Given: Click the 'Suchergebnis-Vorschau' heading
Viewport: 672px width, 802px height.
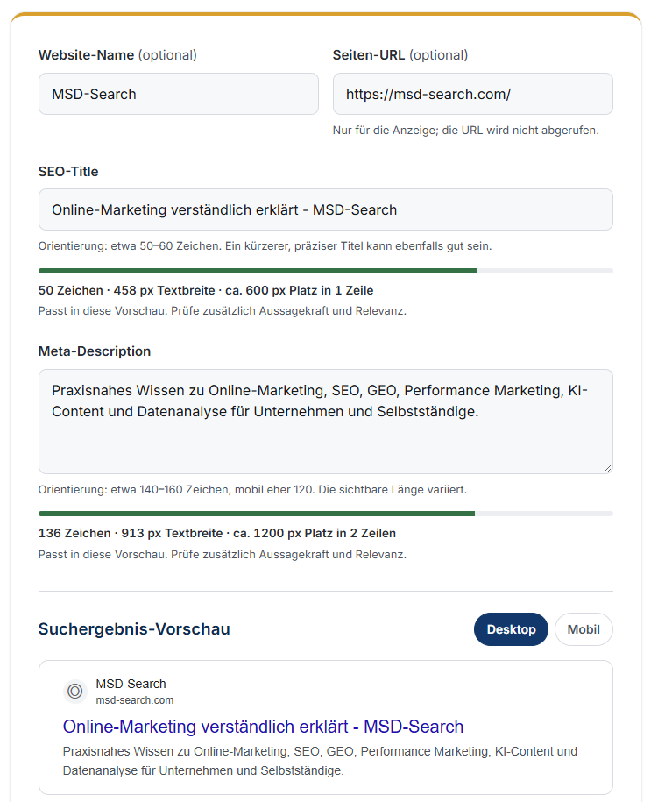Looking at the screenshot, I should point(134,629).
